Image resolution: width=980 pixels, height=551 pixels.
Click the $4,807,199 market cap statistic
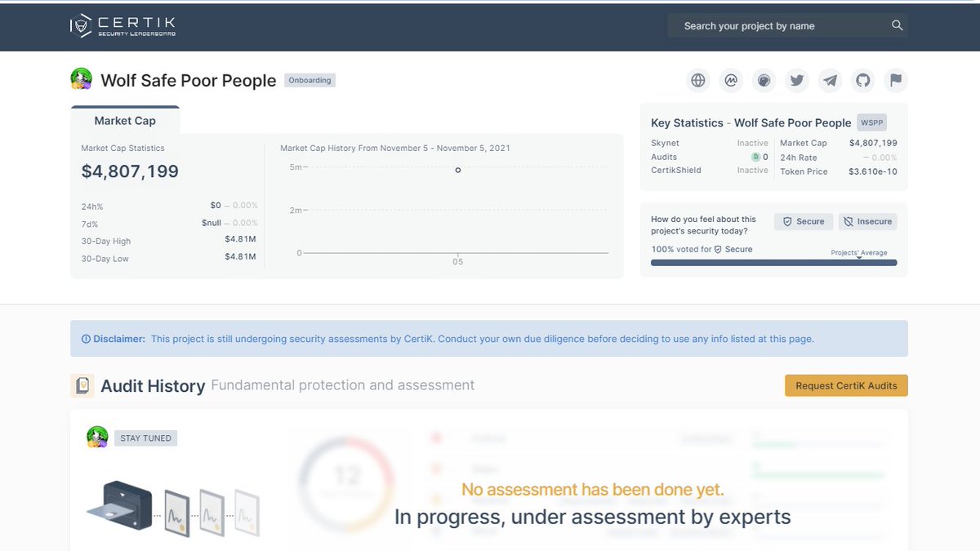[130, 171]
